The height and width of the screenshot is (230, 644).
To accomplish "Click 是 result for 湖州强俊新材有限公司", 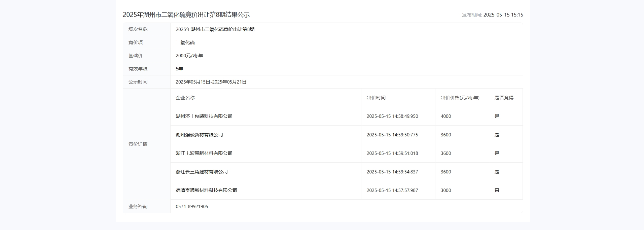I will pos(497,135).
